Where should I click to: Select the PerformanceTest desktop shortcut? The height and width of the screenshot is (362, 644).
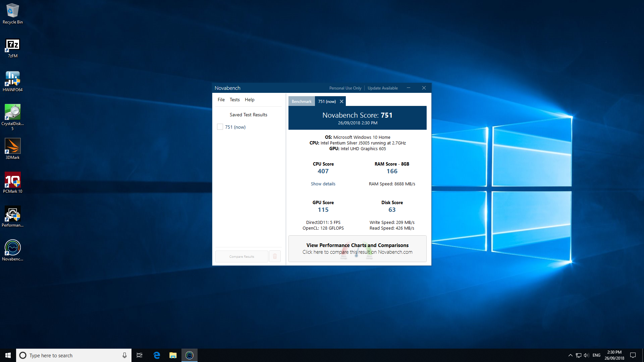(12, 217)
